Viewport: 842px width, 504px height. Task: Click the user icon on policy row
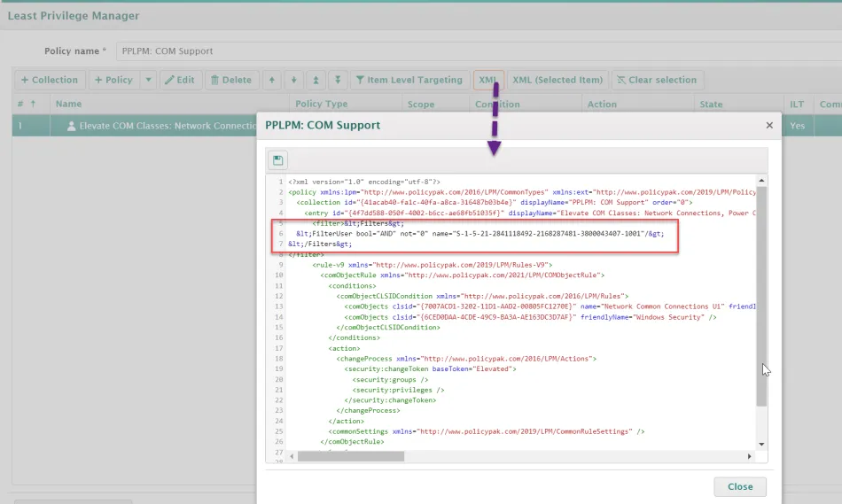[x=71, y=126]
